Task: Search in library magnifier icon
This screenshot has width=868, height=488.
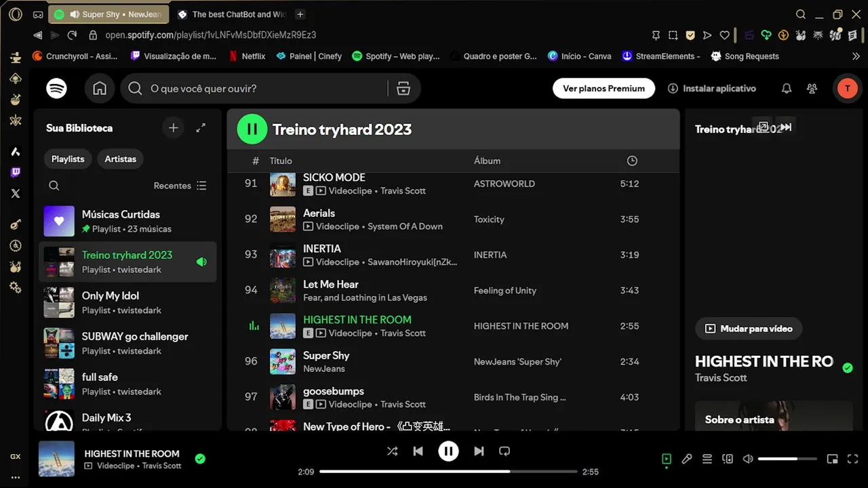Action: click(x=54, y=186)
